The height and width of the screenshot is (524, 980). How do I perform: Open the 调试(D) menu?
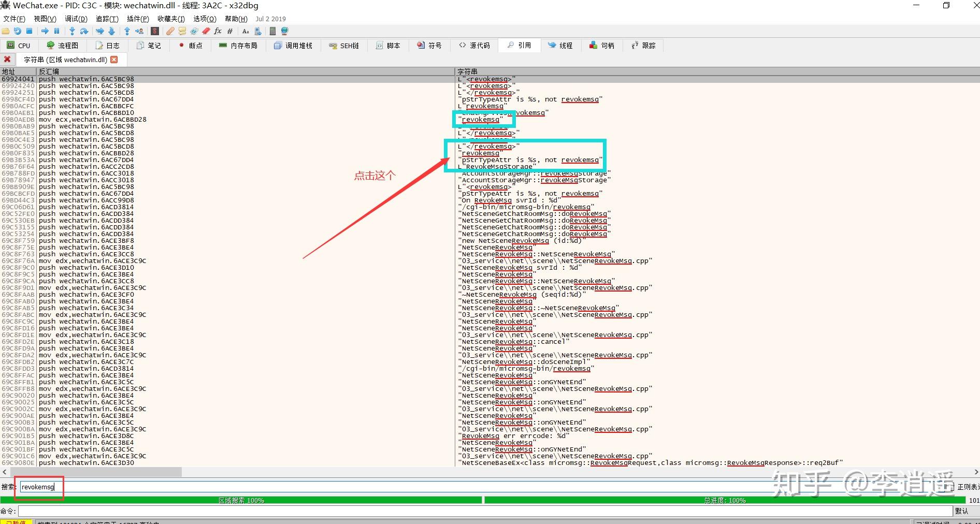coord(76,19)
